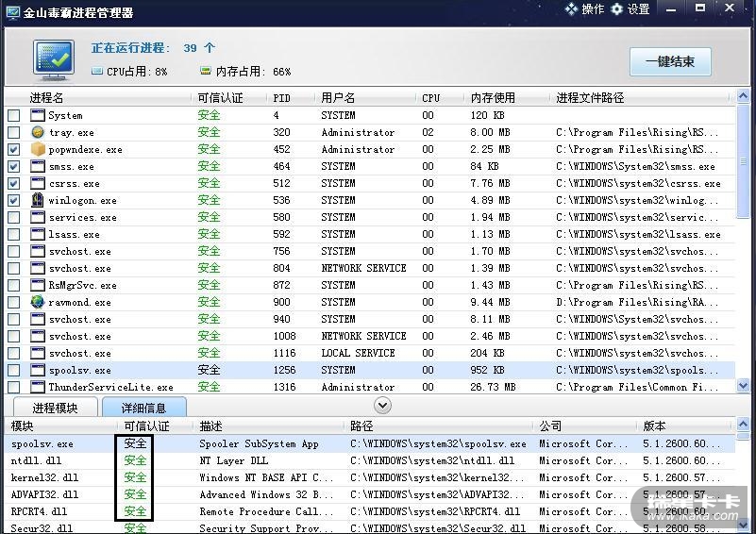Click the smss.exe window icon
The image size is (756, 534).
[38, 166]
